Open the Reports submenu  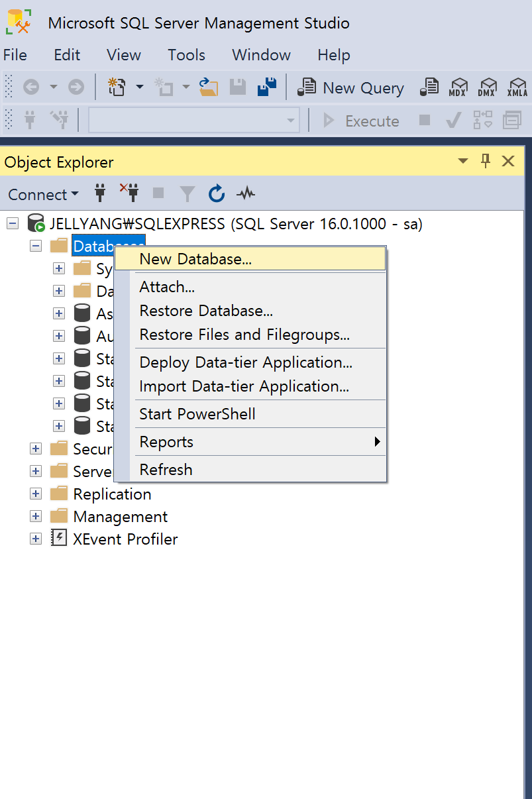(250, 442)
